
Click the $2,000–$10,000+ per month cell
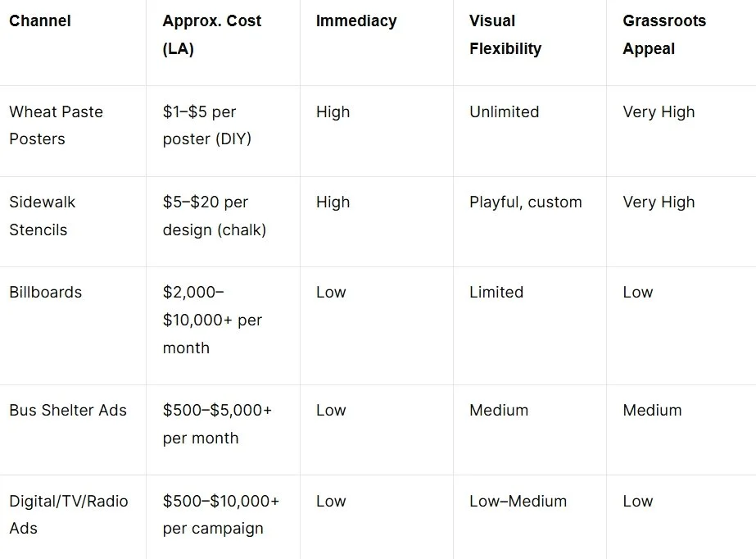[212, 320]
